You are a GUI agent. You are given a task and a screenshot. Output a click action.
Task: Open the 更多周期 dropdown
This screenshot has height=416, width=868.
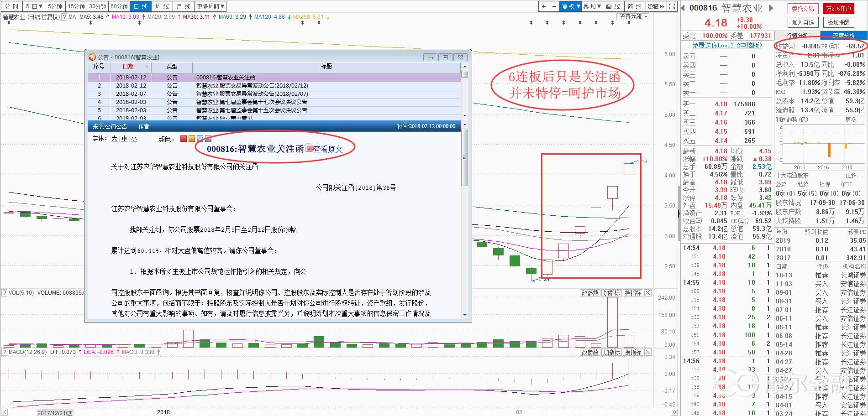(210, 6)
